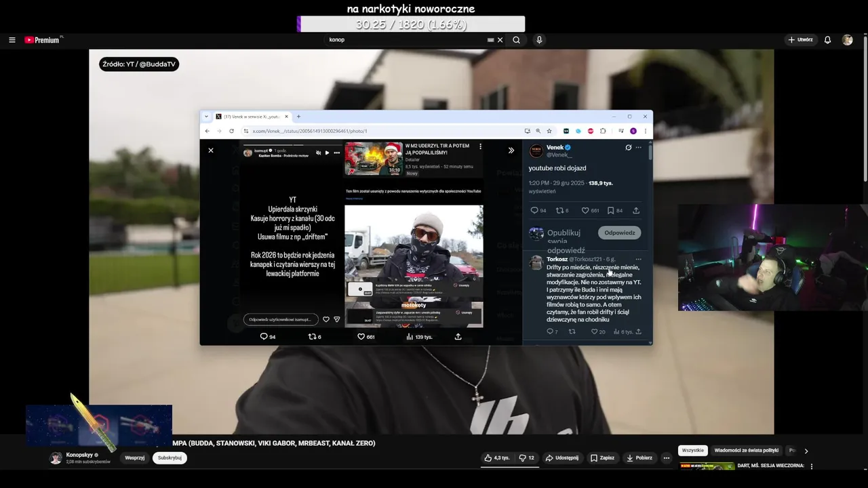Open the Konopskyy channel name
The image size is (868, 488).
pos(79,455)
